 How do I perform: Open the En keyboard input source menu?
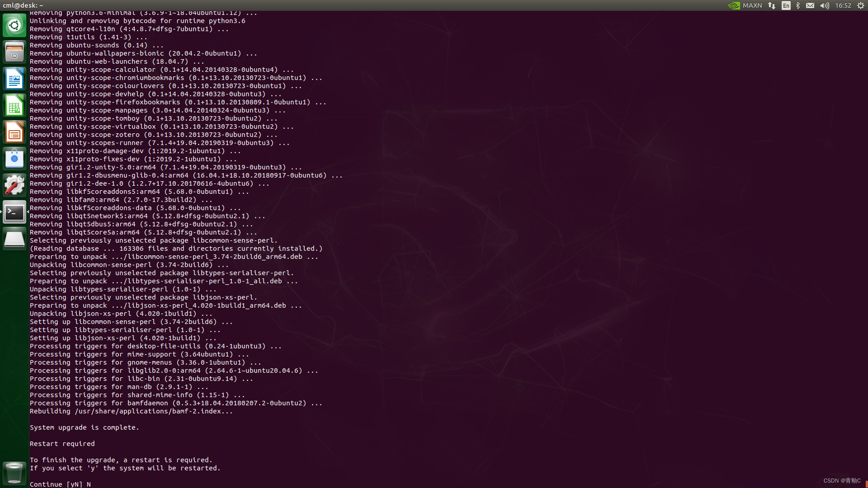786,5
